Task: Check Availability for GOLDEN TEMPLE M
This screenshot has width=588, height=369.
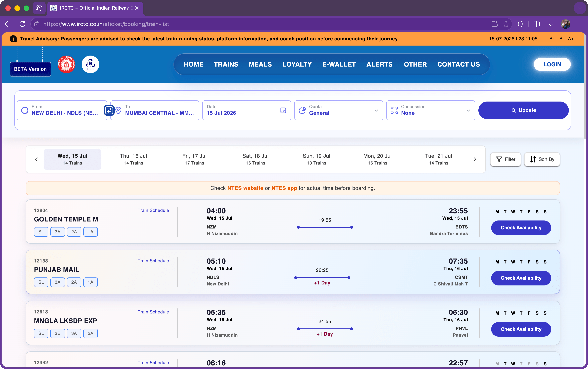Action: (x=521, y=228)
